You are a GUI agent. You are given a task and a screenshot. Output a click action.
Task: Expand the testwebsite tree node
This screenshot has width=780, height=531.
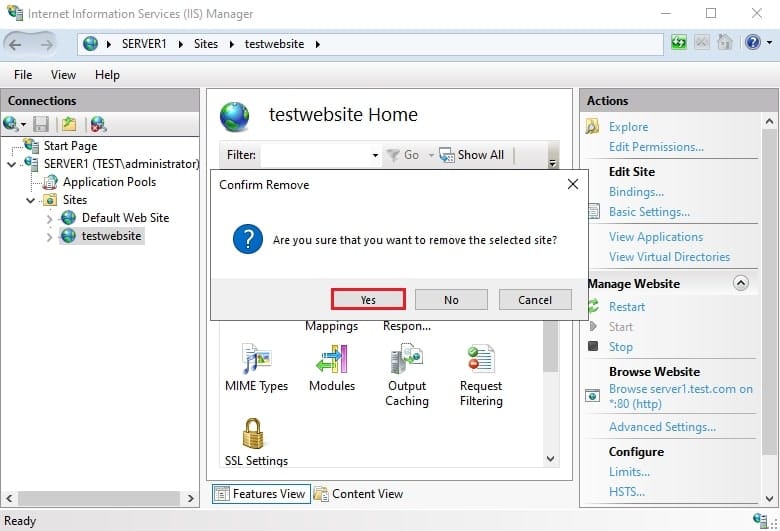(49, 237)
